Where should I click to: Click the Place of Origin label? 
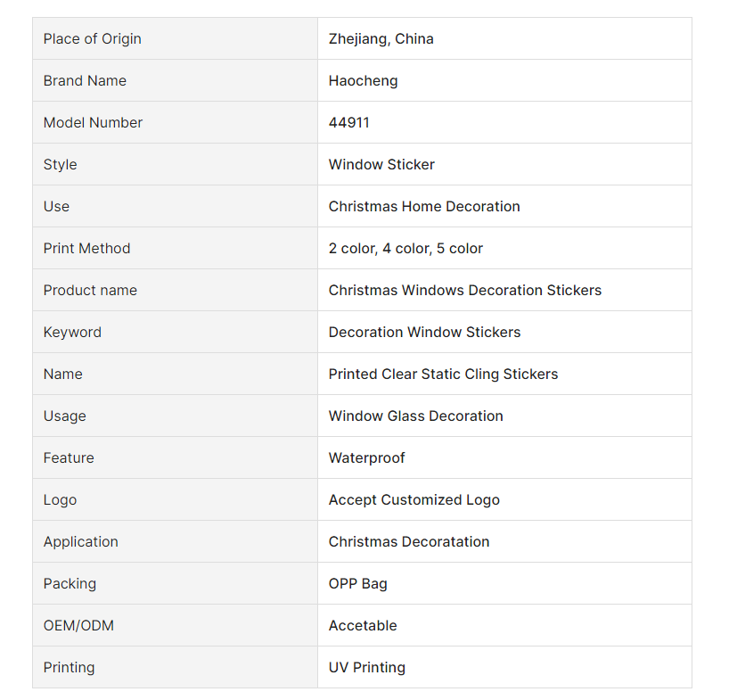click(92, 38)
